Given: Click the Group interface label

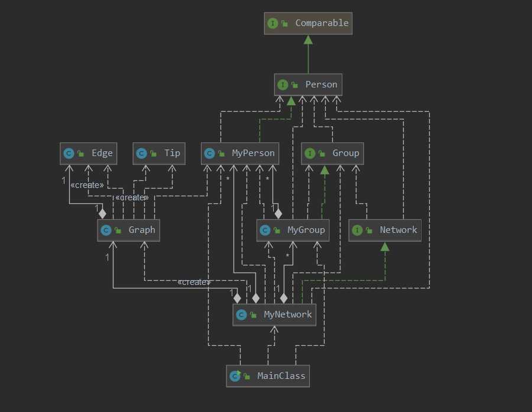Looking at the screenshot, I should pyautogui.click(x=346, y=153).
